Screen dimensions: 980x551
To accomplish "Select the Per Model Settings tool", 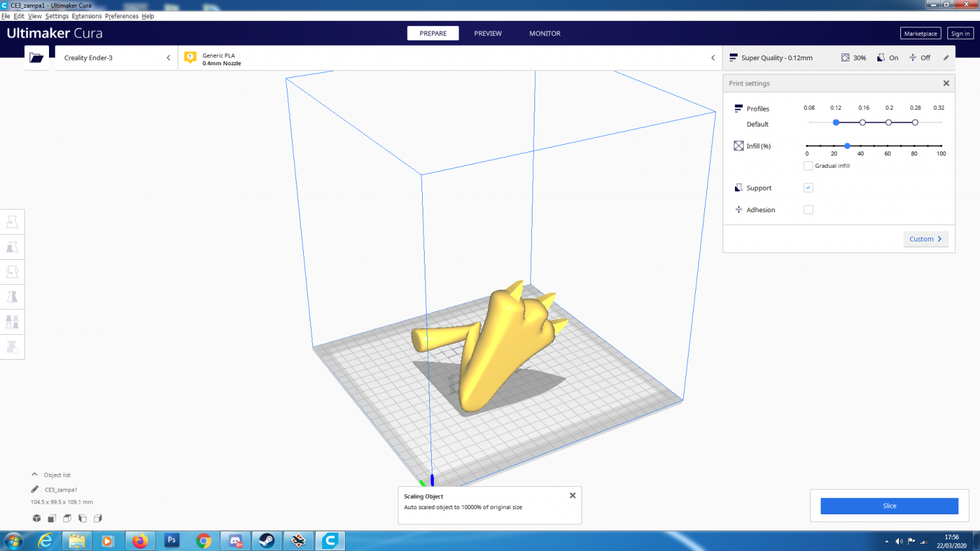I will point(12,322).
